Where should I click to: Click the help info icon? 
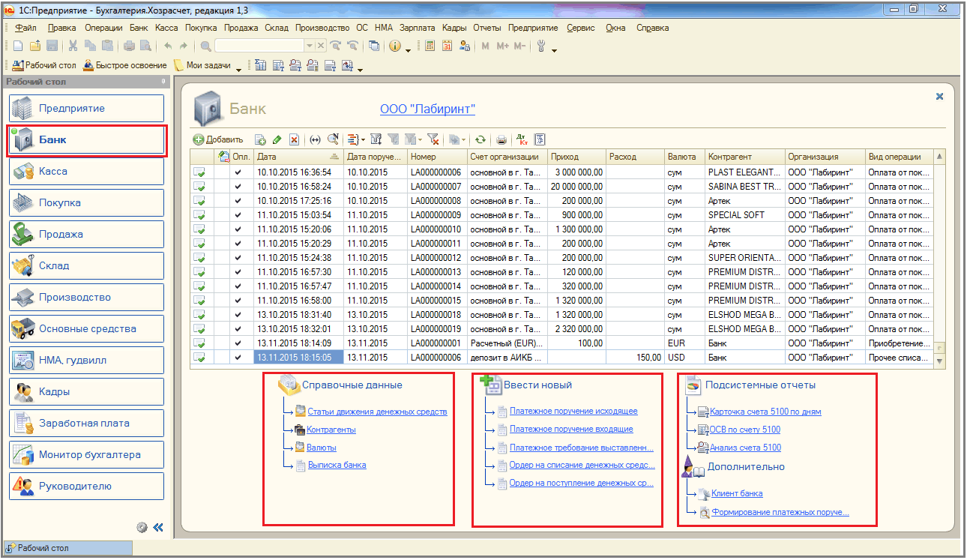pos(394,46)
